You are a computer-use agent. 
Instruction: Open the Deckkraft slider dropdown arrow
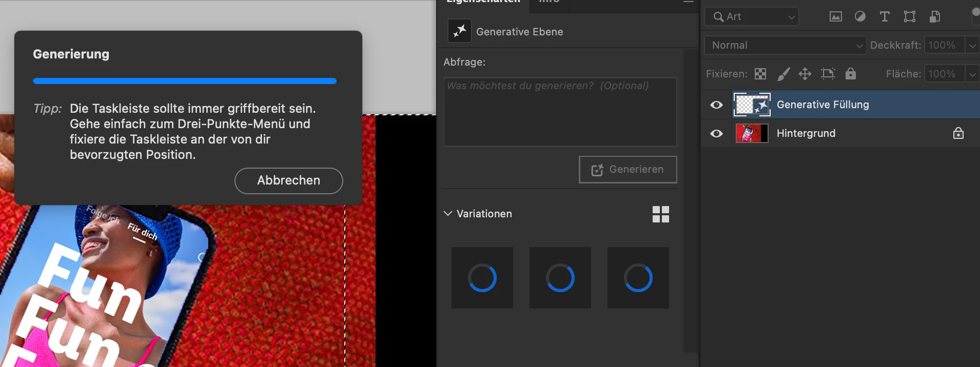click(x=972, y=45)
